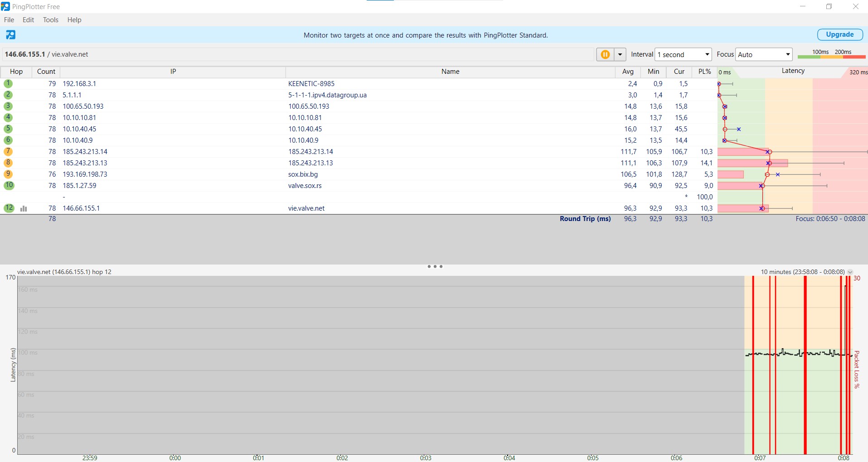Select IP 192.168.3.1 in the table
The height and width of the screenshot is (462, 868).
pyautogui.click(x=79, y=83)
